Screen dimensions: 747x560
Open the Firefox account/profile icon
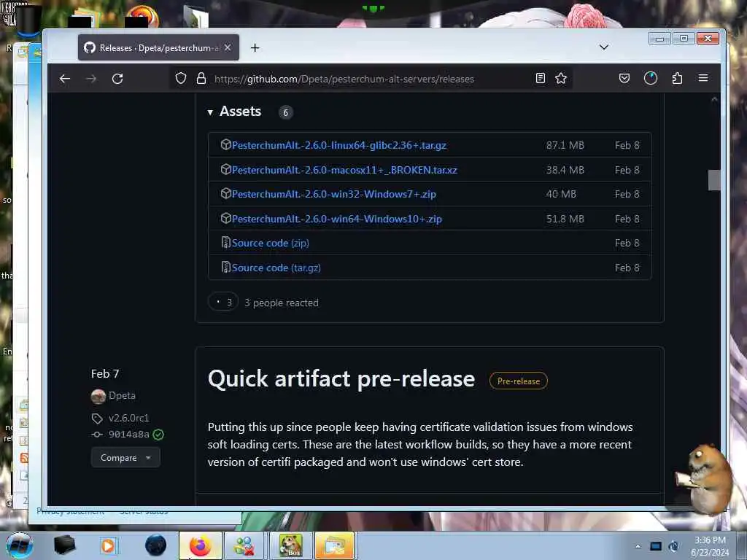650,78
